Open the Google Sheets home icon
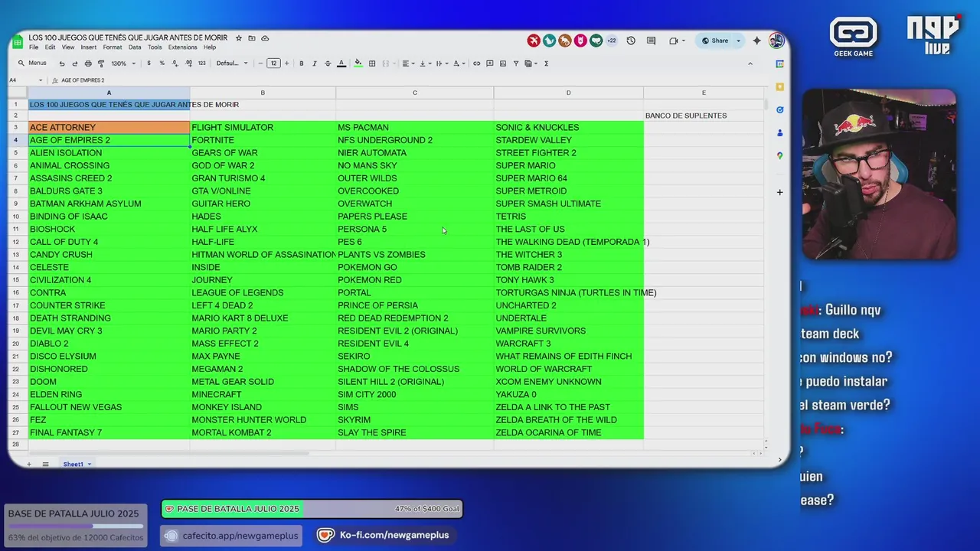980x551 pixels. tap(18, 42)
